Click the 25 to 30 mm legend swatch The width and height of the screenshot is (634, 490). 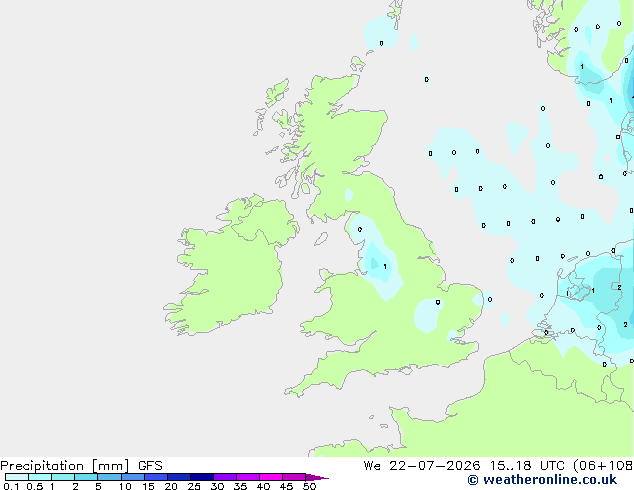[202, 477]
